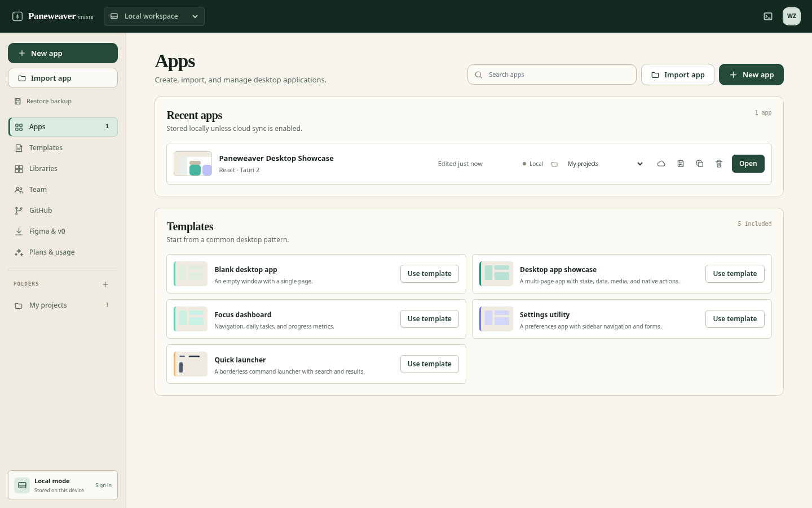Click the FOLDERS section label
This screenshot has height=508, width=812.
27,284
